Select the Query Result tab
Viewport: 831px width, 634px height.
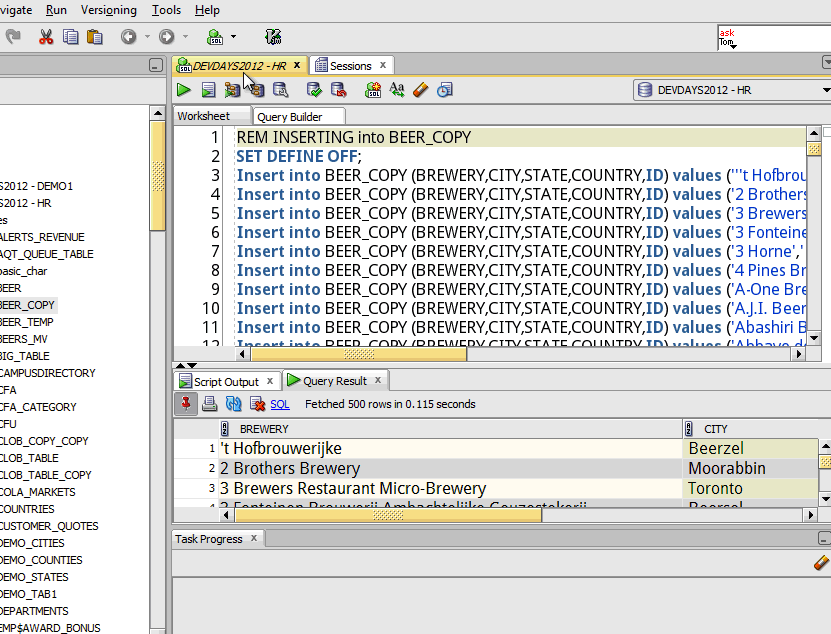[335, 381]
